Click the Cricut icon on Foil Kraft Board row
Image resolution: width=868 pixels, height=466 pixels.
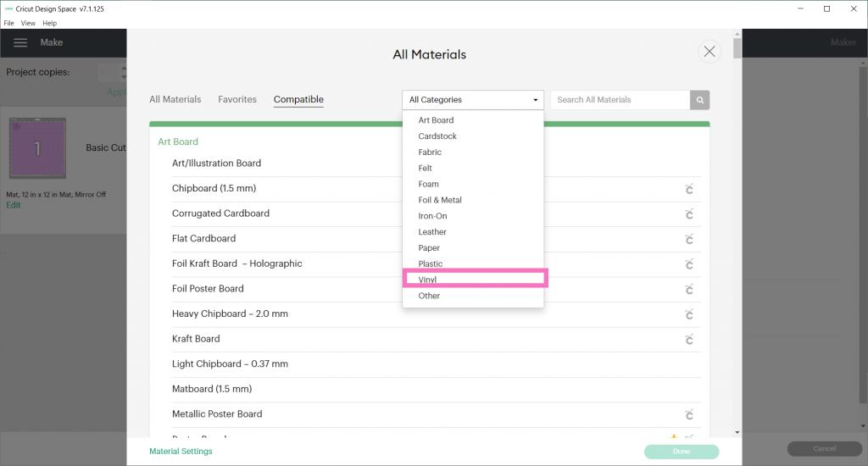tap(688, 264)
